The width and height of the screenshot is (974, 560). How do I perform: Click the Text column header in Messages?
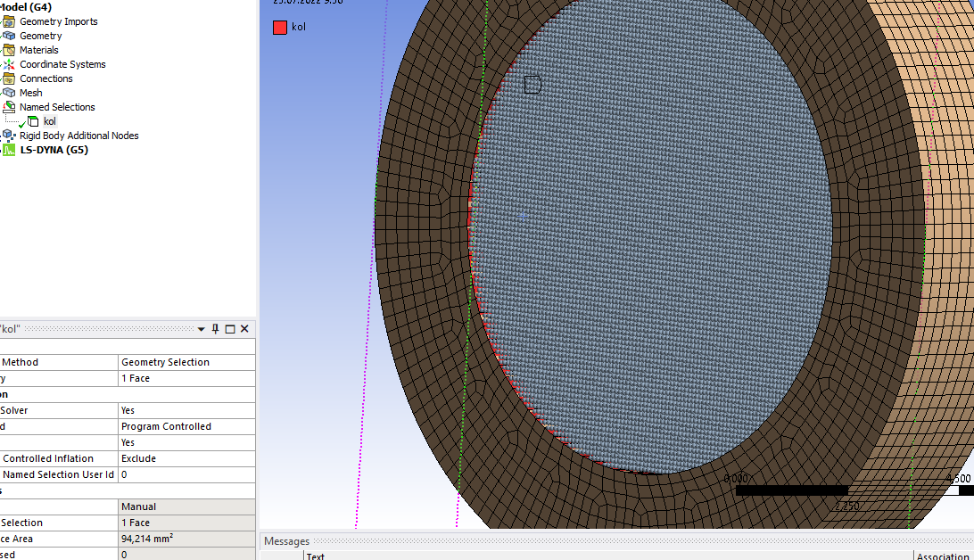pyautogui.click(x=316, y=556)
